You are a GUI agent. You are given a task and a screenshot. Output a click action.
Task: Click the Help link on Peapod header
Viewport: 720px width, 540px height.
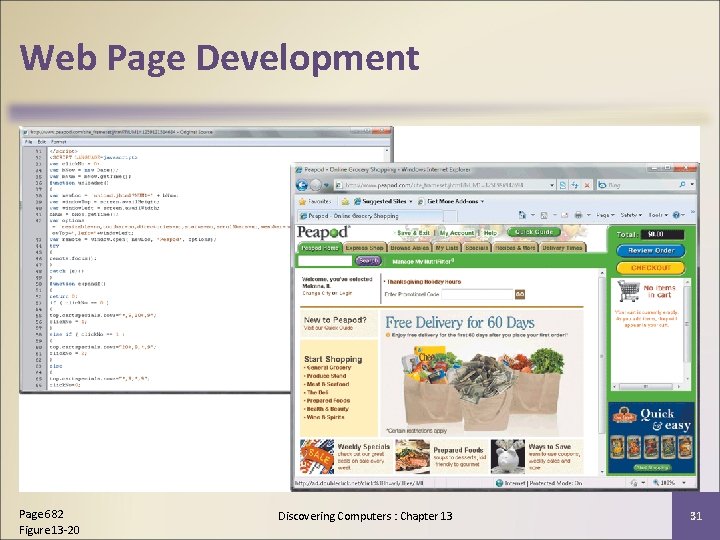coord(490,233)
